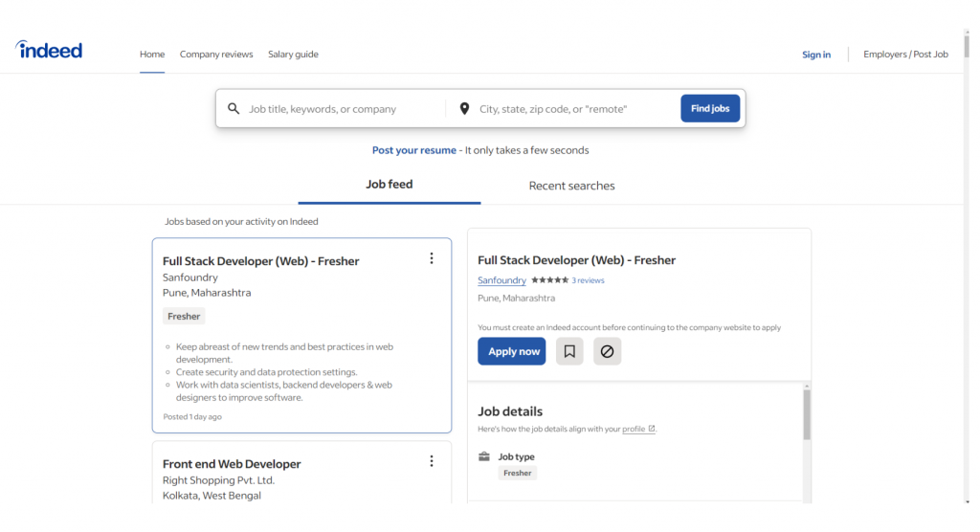Viewport: 980px width, 532px height.
Task: Open the Home nav item
Action: point(152,55)
